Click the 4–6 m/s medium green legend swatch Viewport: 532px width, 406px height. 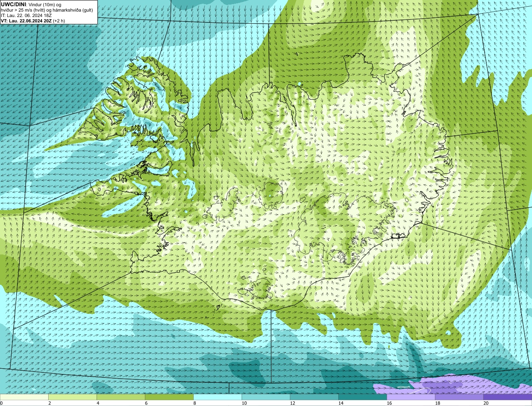tap(121, 397)
